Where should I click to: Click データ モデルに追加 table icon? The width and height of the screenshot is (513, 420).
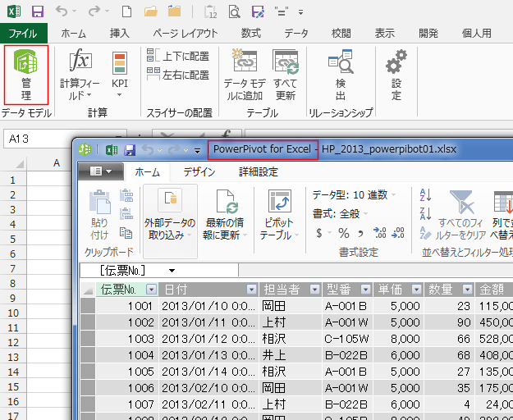(x=244, y=74)
